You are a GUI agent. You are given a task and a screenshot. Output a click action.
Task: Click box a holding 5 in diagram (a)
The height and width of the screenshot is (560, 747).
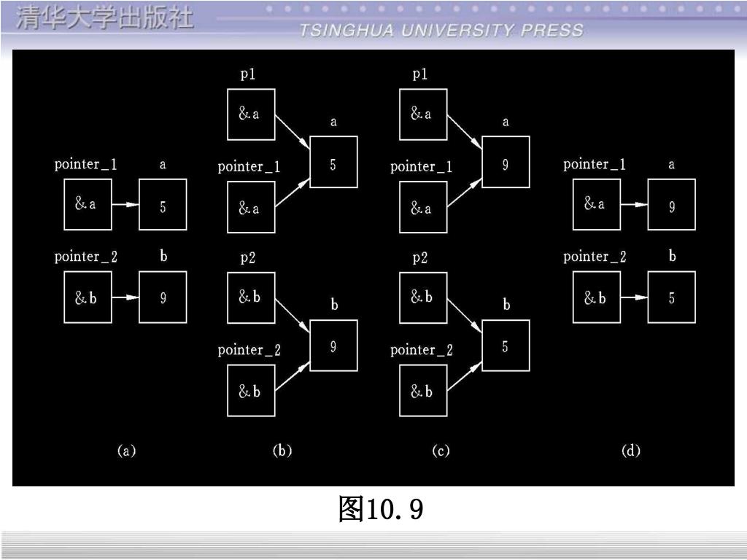[163, 204]
